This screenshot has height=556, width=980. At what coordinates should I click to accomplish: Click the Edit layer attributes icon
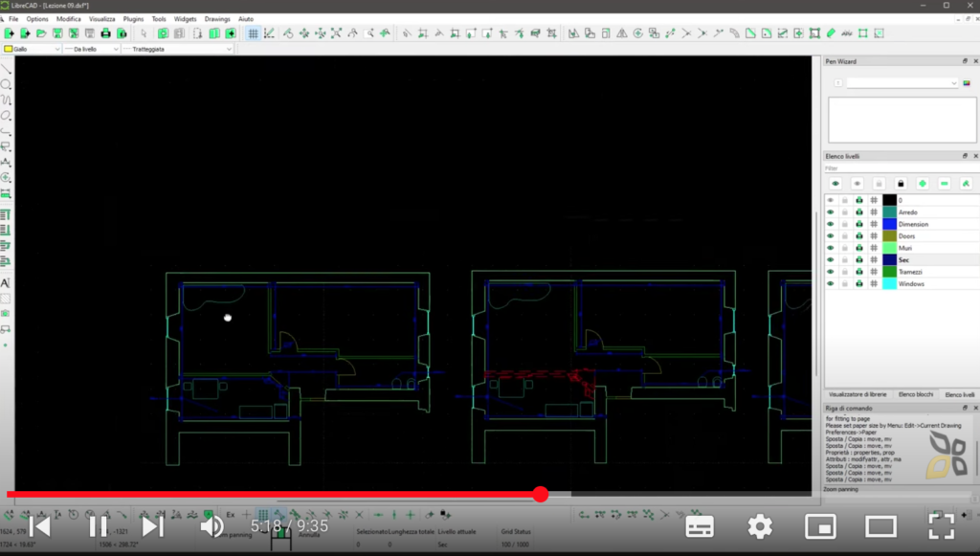[x=966, y=184]
